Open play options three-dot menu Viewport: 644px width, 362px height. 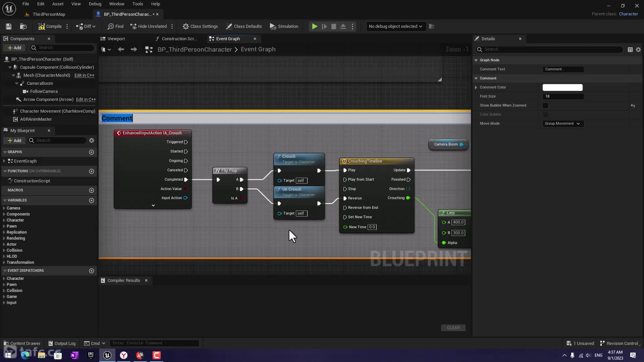tap(353, 26)
